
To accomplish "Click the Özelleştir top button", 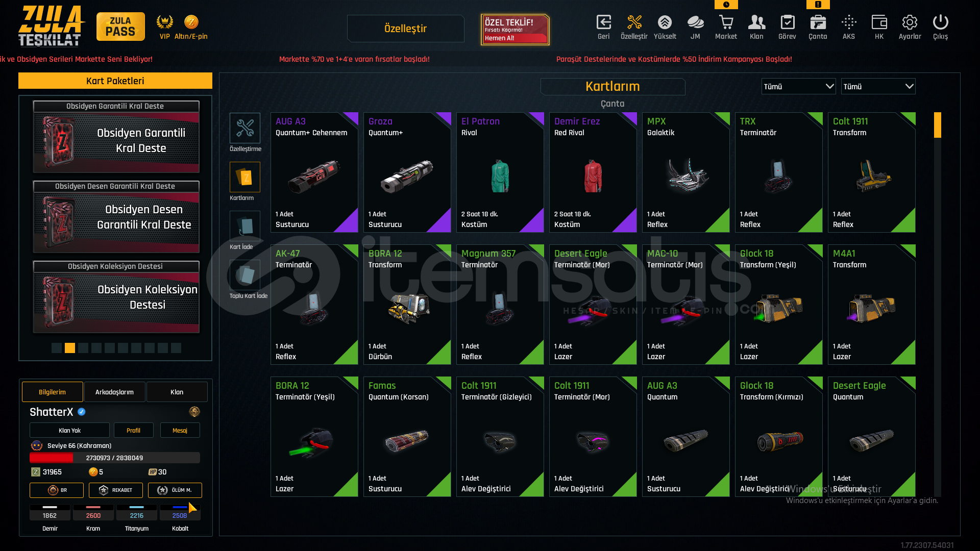I will [x=405, y=29].
